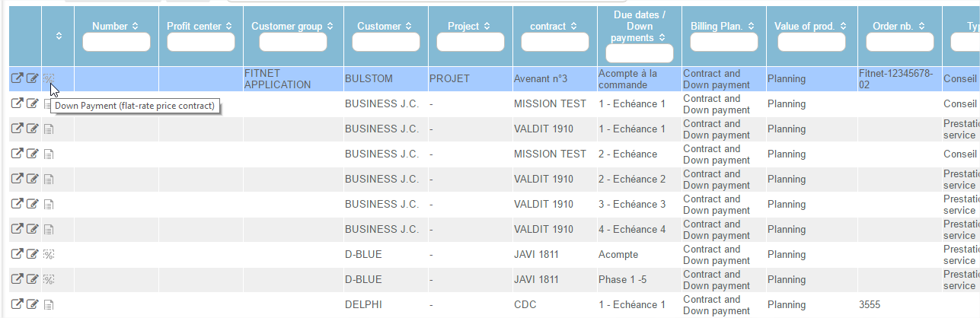The height and width of the screenshot is (318, 980).
Task: Open MISSION TEST 2 - Echéance row externally
Action: click(17, 154)
